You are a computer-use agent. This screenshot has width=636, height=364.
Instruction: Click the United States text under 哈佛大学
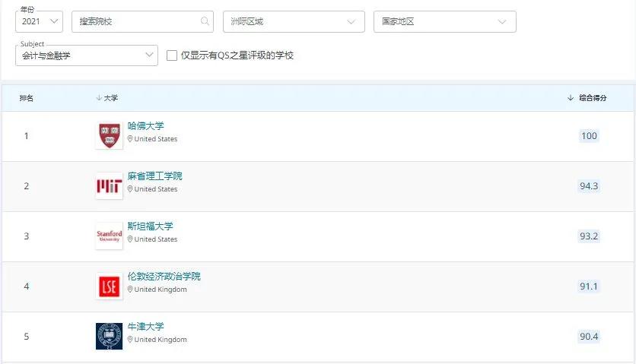[x=156, y=138]
